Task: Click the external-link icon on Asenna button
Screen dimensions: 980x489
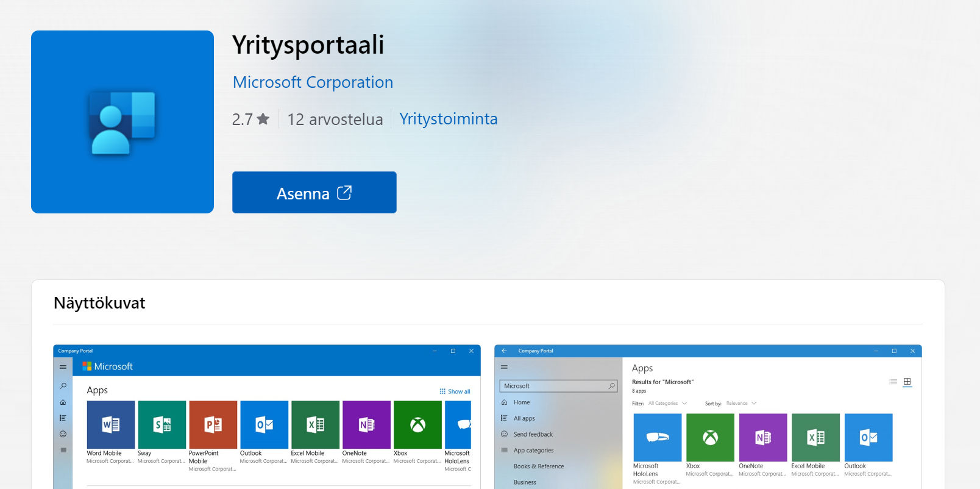Action: 344,193
